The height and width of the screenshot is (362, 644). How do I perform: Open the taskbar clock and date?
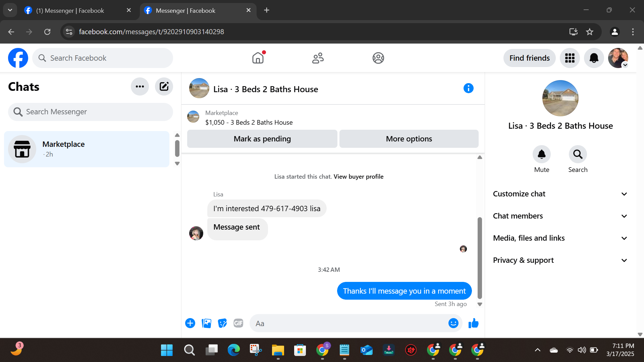[620, 350]
